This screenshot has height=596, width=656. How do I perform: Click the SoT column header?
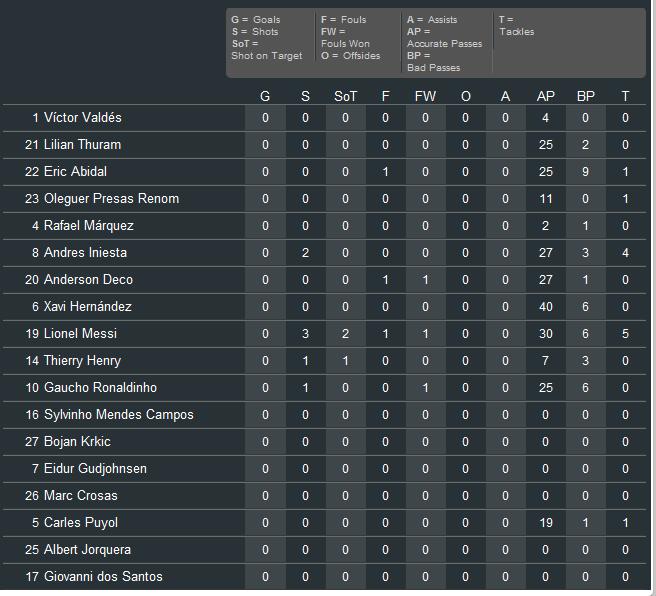[x=345, y=96]
